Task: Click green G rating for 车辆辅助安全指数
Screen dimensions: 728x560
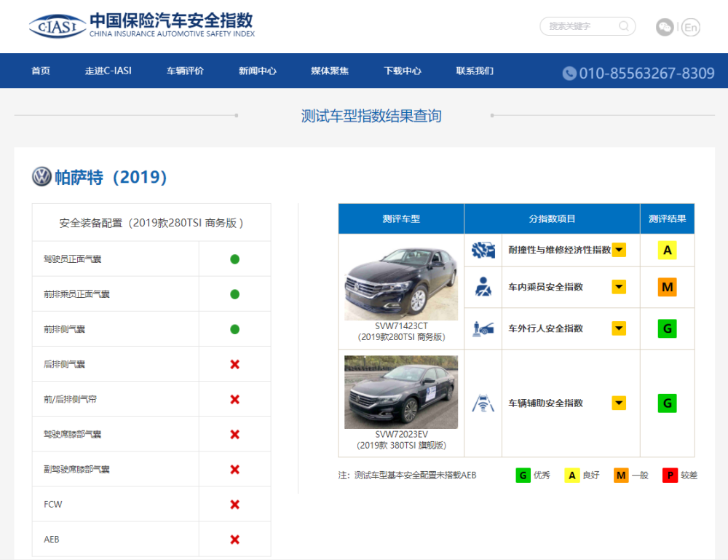Action: click(667, 403)
